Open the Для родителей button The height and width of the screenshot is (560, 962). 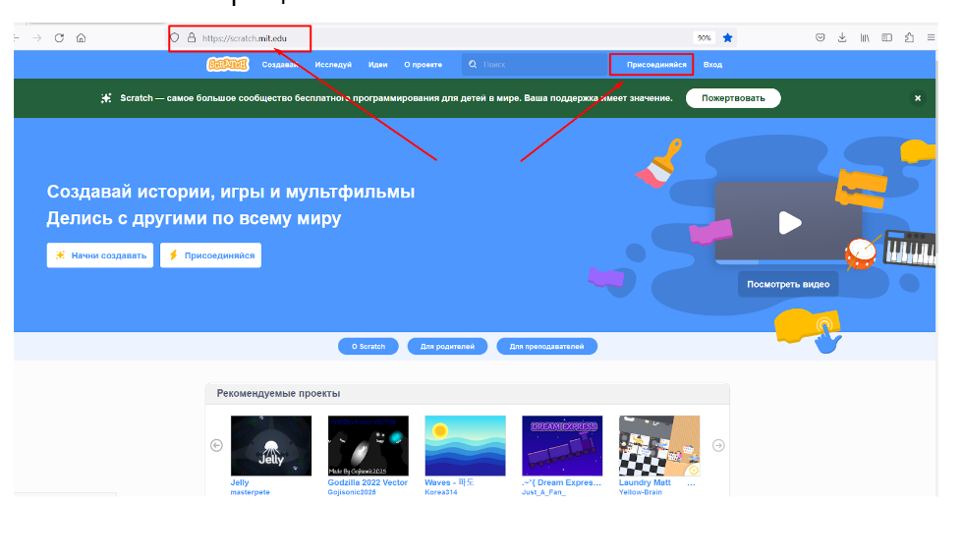(447, 347)
